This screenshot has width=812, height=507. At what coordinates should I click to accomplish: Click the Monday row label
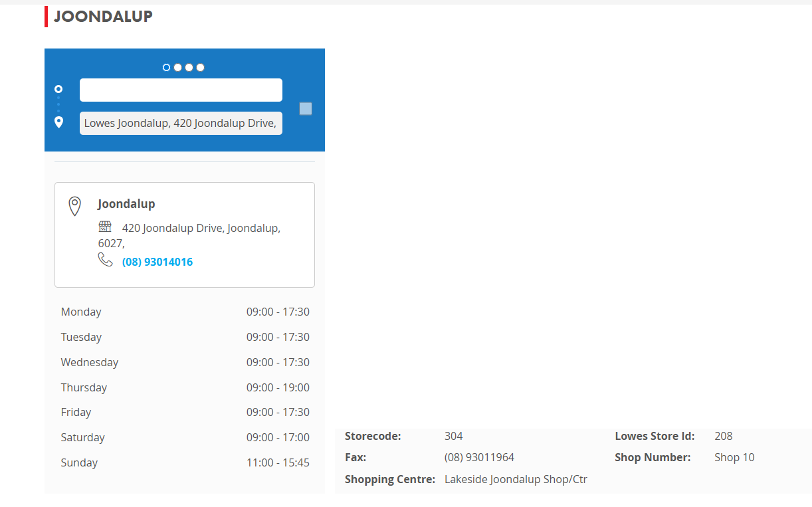pos(81,312)
